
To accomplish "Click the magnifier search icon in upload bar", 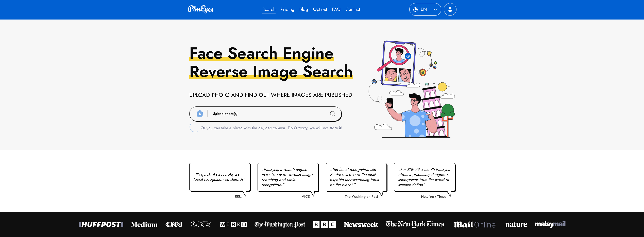I will click(332, 114).
